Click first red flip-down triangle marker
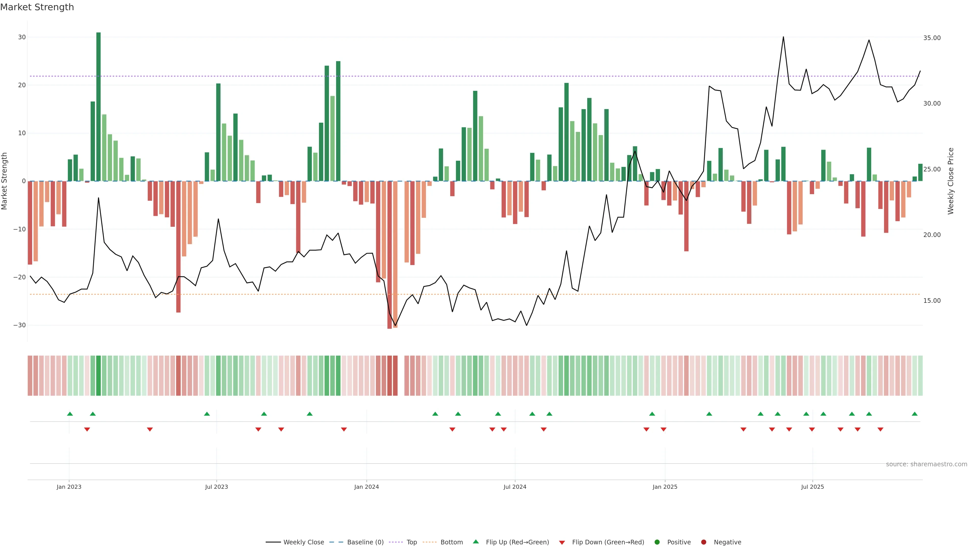Screen dimensions: 980x551 coord(87,429)
